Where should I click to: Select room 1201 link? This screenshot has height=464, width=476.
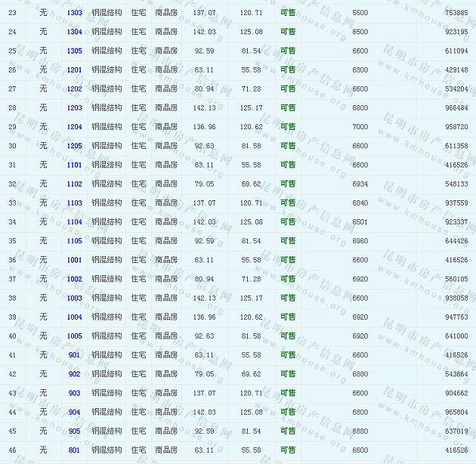pyautogui.click(x=74, y=70)
